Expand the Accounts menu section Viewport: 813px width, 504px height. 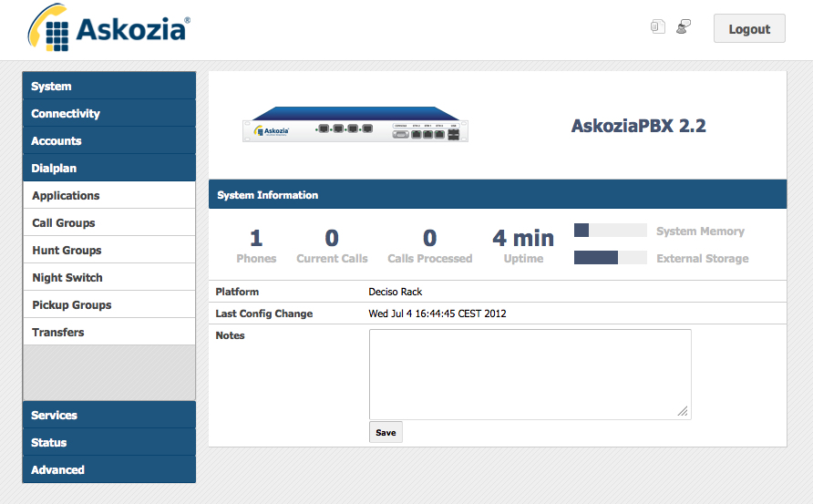pos(108,140)
